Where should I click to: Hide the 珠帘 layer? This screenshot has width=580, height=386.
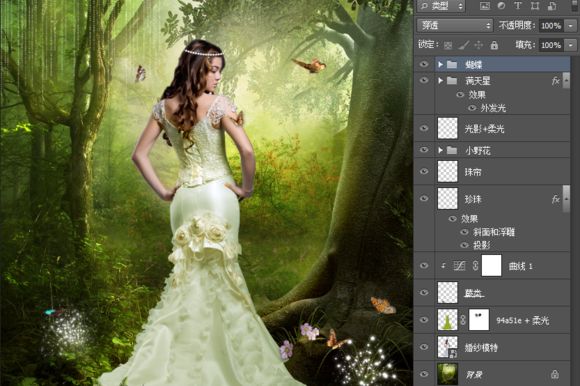(x=424, y=172)
